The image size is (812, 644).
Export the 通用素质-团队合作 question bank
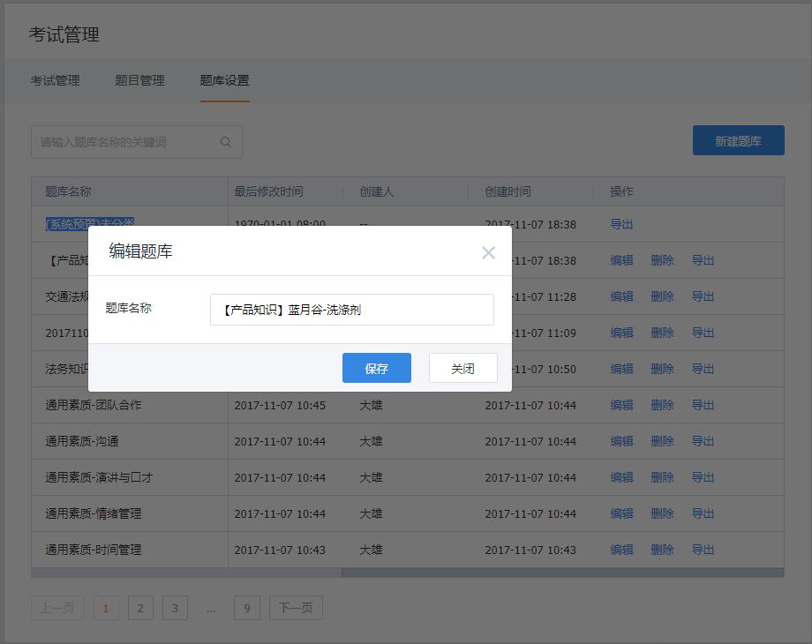click(x=703, y=405)
